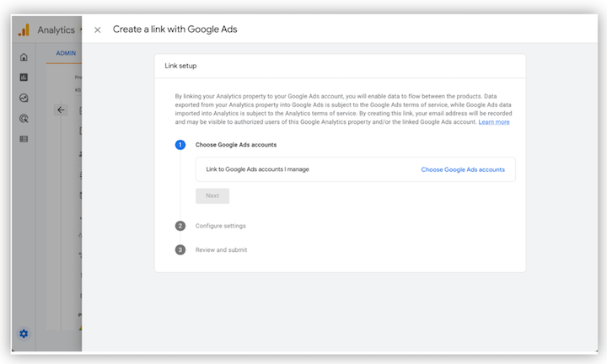Select step 1 Choose Google Ads accounts
Image resolution: width=607 pixels, height=364 pixels.
point(235,145)
